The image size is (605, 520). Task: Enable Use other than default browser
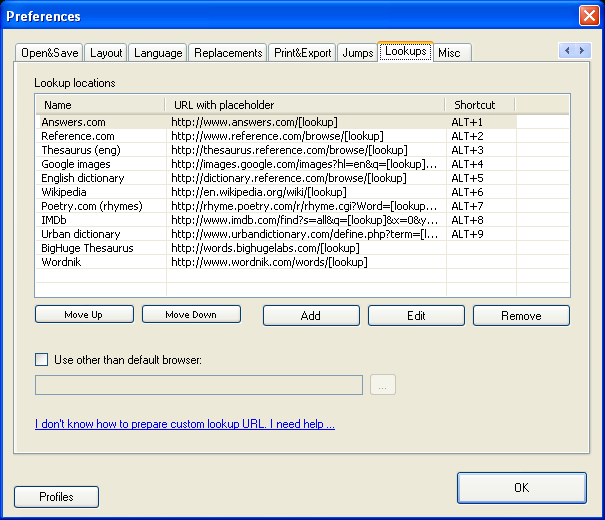click(x=42, y=360)
